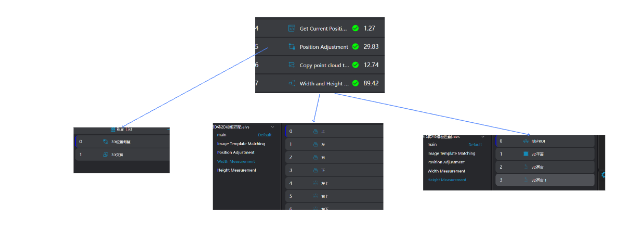Viewport: 644px width, 230px height.
Task: Select Width Measurement in the middle panel list
Action: click(236, 161)
